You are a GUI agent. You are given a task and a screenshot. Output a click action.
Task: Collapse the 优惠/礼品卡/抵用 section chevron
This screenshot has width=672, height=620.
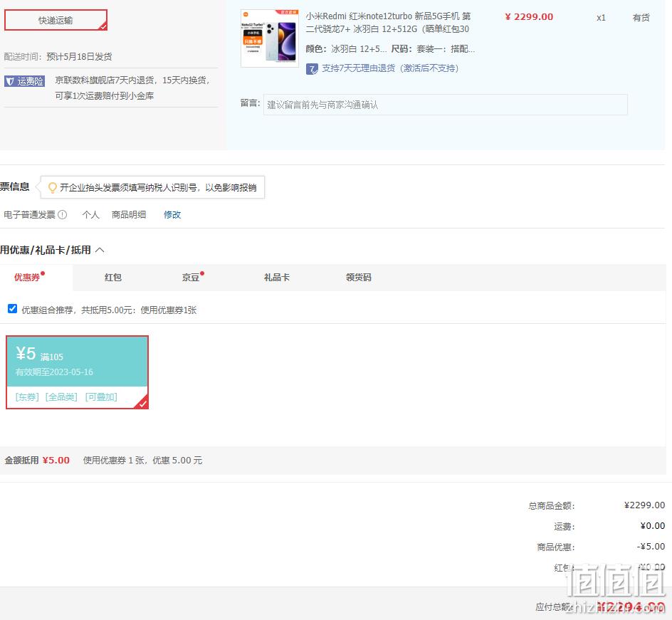point(100,250)
